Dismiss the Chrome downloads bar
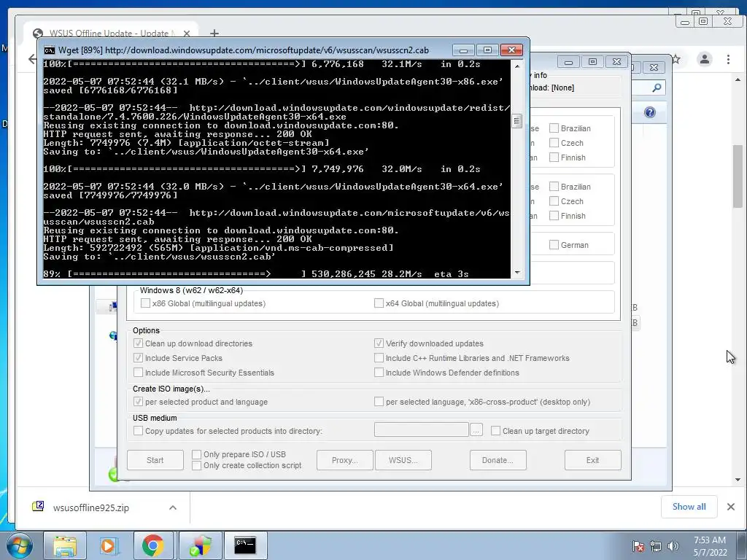 pos(731,507)
